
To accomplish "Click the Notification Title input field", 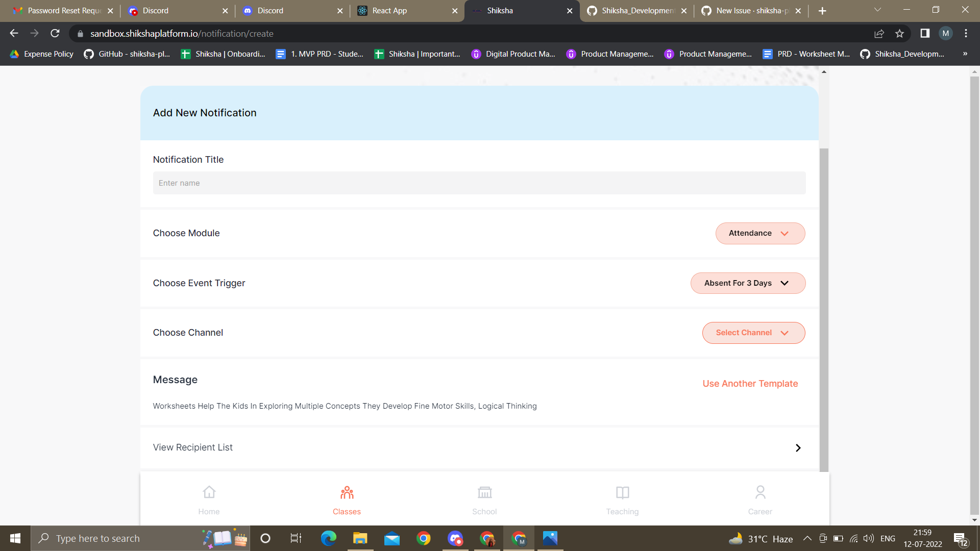I will tap(479, 183).
